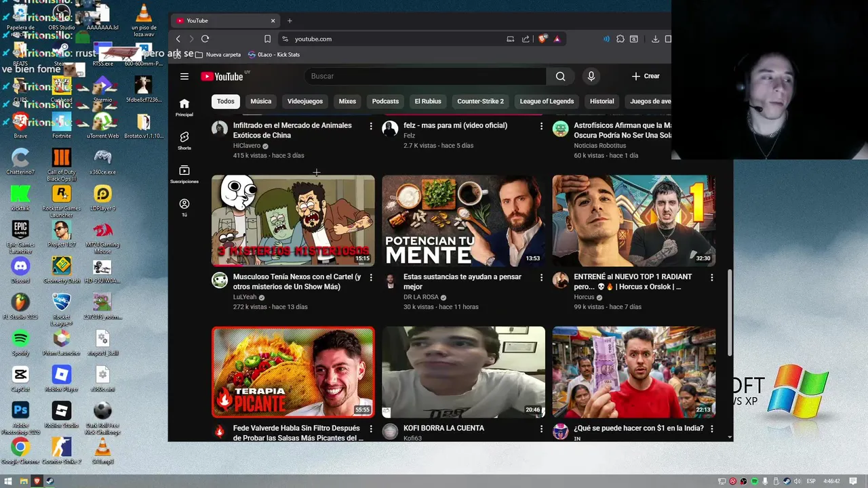The width and height of the screenshot is (868, 488).
Task: Open options for Musculoso Tenía Nexos video
Action: tap(371, 277)
